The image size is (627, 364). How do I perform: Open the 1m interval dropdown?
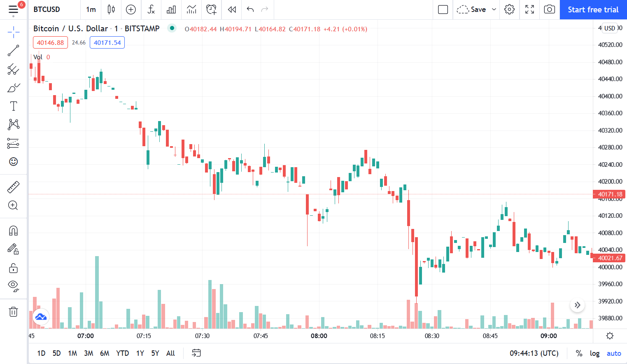(x=91, y=9)
